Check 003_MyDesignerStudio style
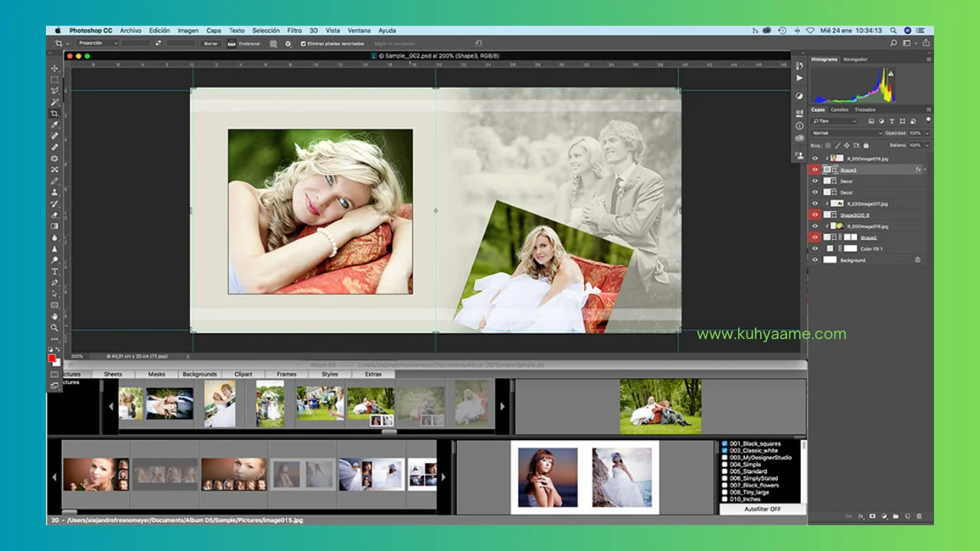 [725, 458]
